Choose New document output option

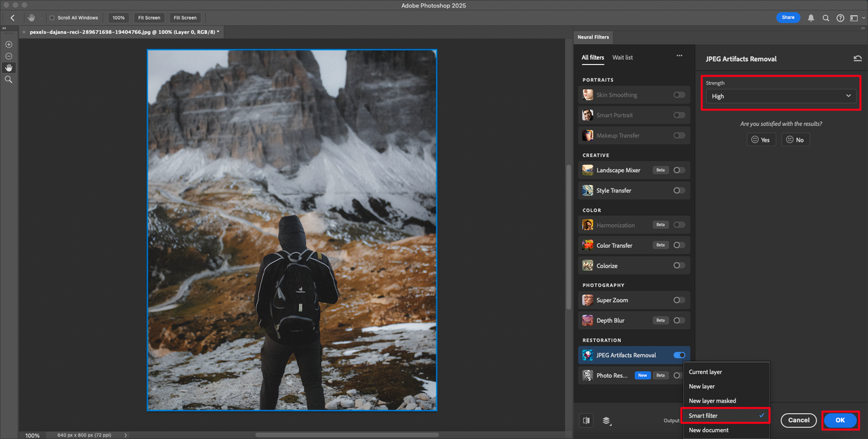pos(726,430)
